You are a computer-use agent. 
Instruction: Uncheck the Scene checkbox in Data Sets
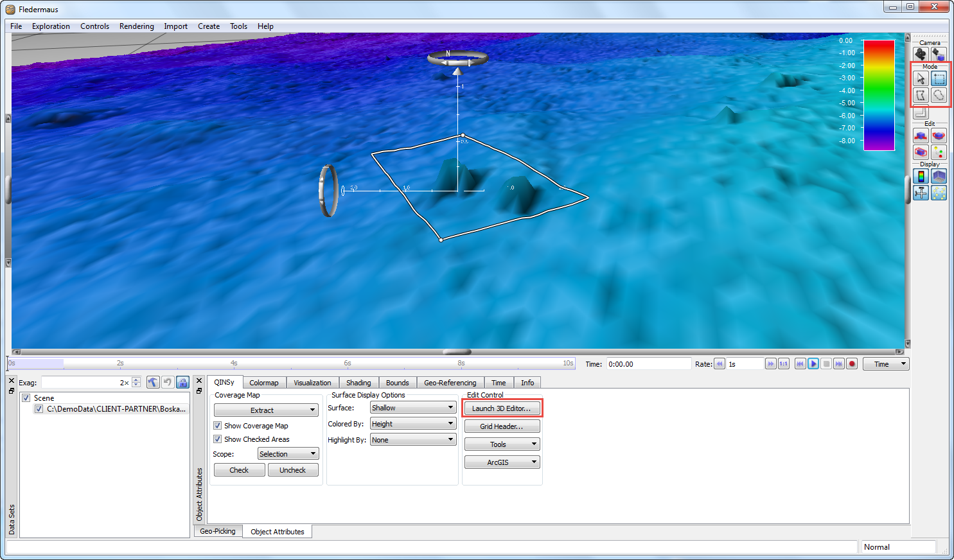point(26,398)
